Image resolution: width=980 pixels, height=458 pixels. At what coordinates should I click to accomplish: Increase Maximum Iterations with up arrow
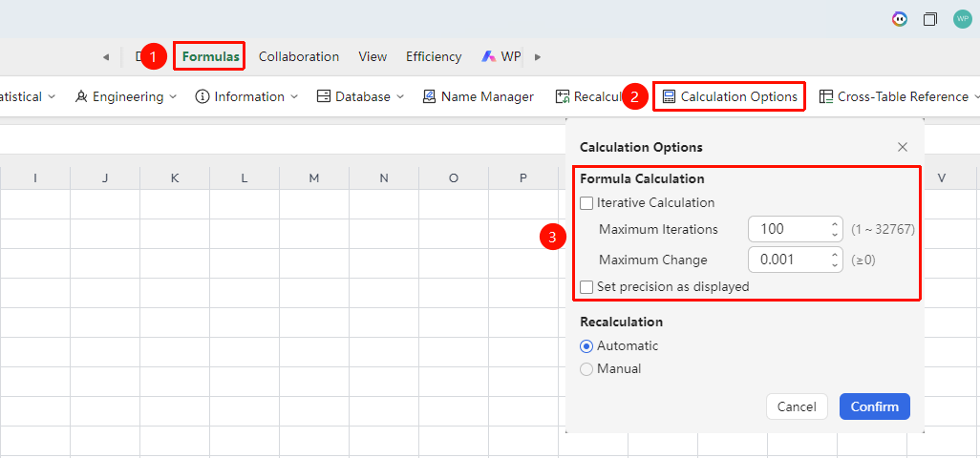point(835,224)
